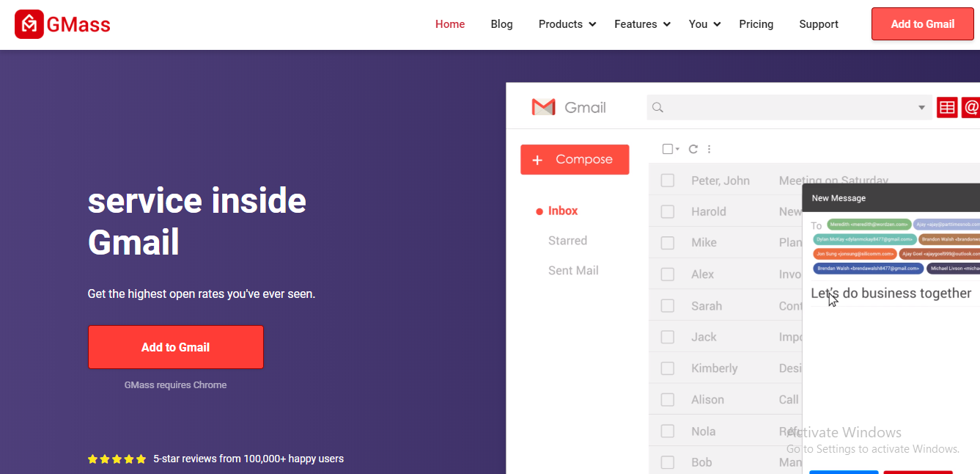Image resolution: width=980 pixels, height=474 pixels.
Task: Open the Gmail three-dot more menu
Action: [x=709, y=149]
